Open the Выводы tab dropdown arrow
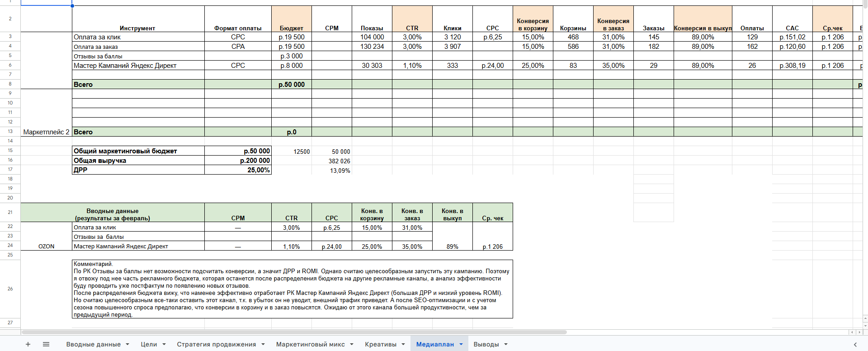This screenshot has width=868, height=351. (506, 344)
